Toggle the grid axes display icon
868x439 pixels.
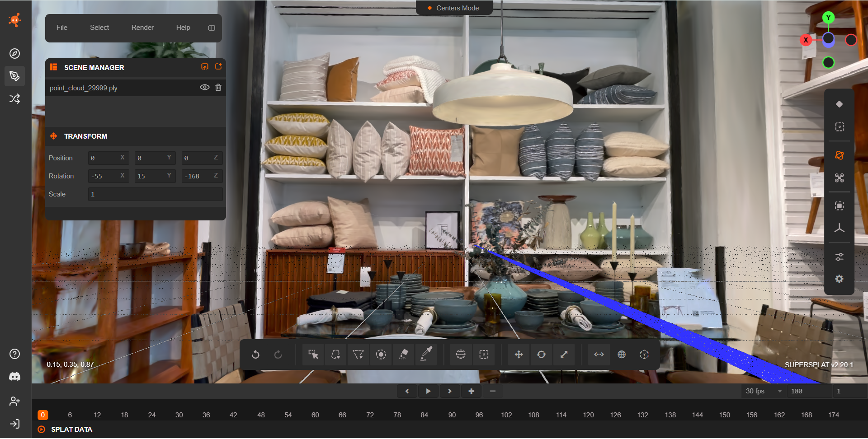click(x=839, y=229)
